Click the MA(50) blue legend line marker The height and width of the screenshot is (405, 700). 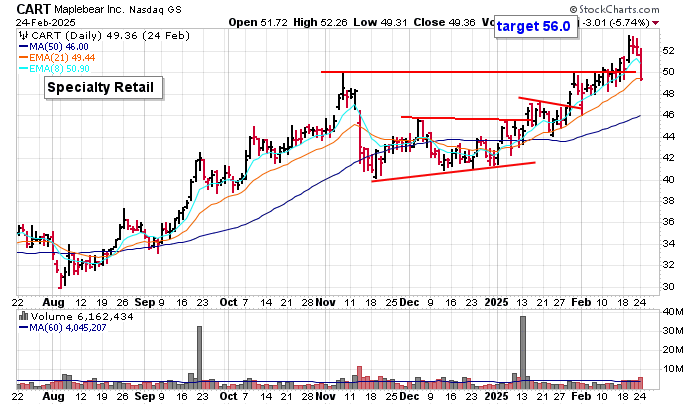(x=24, y=47)
